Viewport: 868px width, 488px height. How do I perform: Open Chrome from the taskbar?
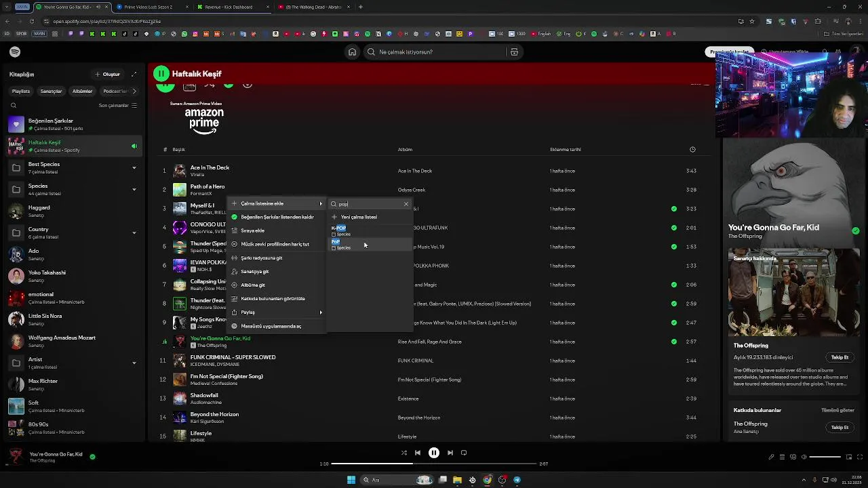click(x=487, y=480)
